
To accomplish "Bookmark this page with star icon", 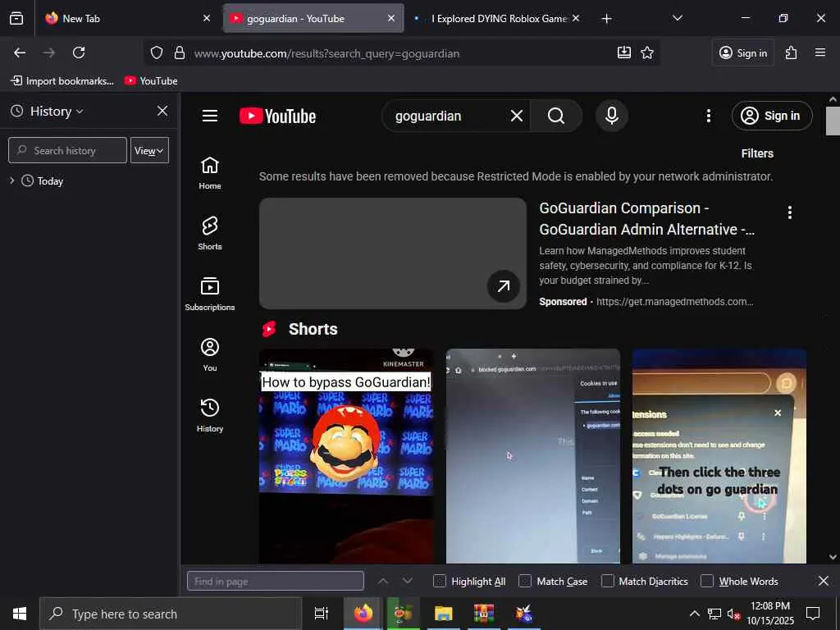I will point(647,52).
